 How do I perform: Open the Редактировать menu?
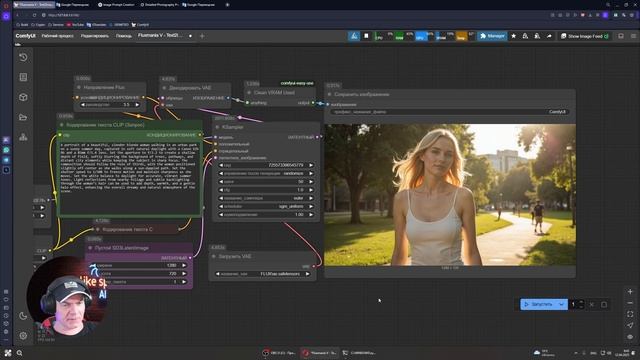click(95, 36)
